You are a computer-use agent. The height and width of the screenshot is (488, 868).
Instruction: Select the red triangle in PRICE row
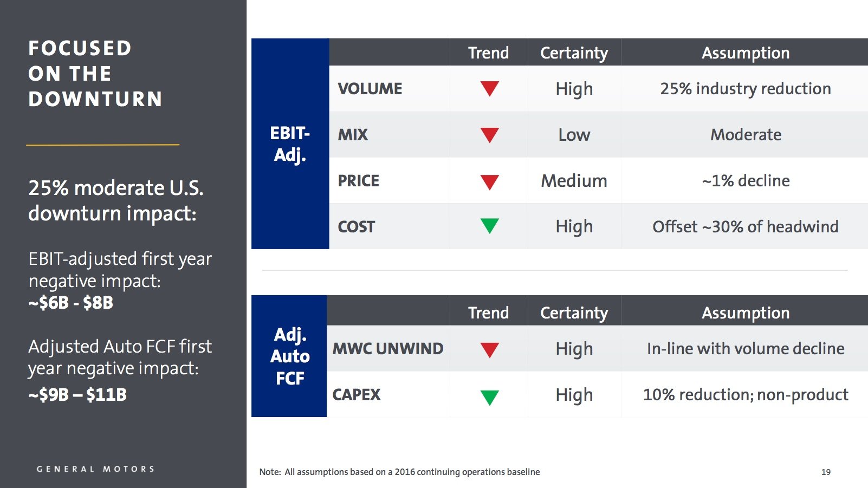pyautogui.click(x=489, y=181)
